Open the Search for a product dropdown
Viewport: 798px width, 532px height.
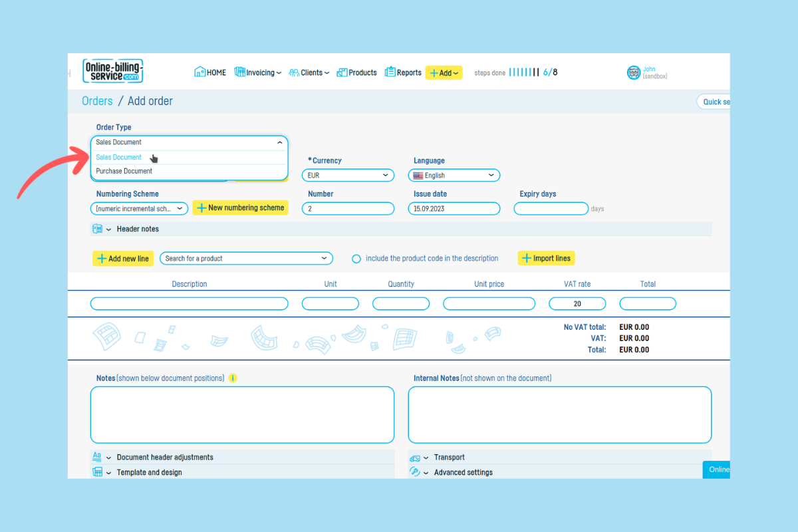click(x=246, y=259)
